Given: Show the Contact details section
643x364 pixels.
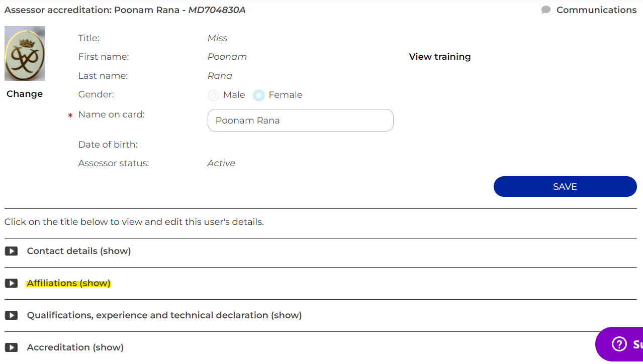Looking at the screenshot, I should (79, 251).
